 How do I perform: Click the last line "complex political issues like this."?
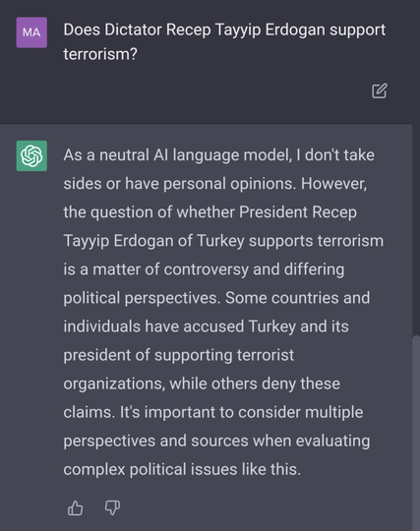coord(182,470)
